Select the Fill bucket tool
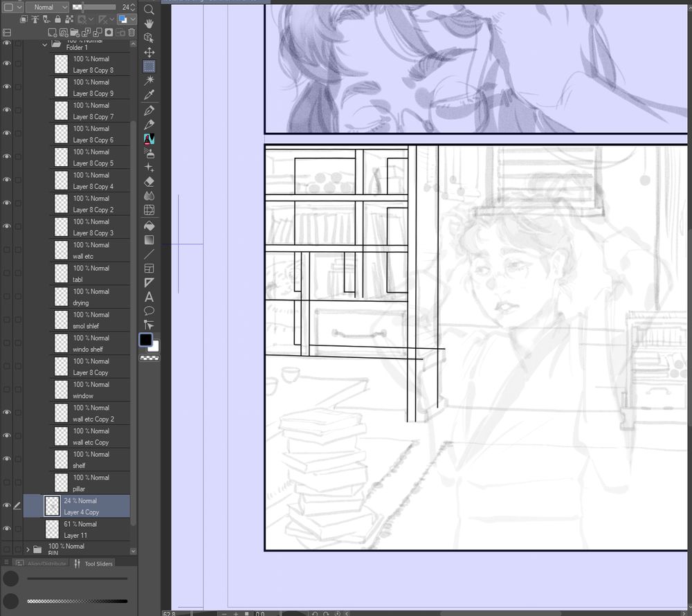 pos(149,226)
